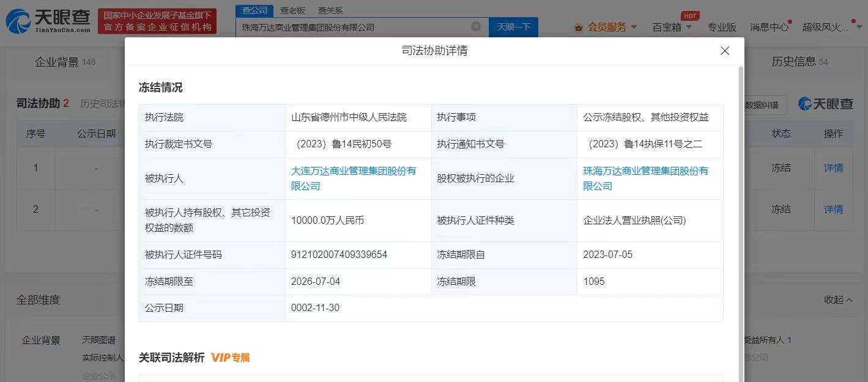Open the 珠海万达商业管理集团股份有限公司 link in the dialog
This screenshot has height=382, width=868.
coord(645,178)
